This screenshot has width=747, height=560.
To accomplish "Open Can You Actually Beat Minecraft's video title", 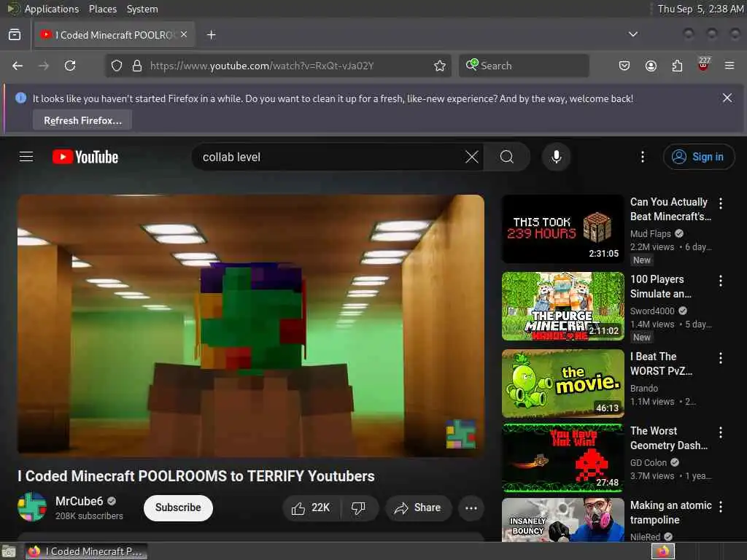I will point(670,209).
